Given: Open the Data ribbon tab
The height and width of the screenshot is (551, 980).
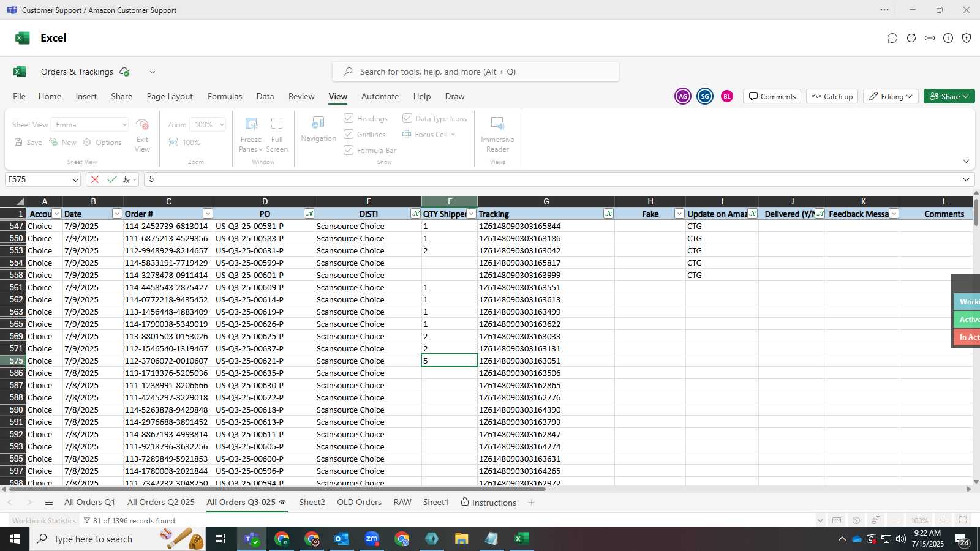Looking at the screenshot, I should (x=265, y=96).
